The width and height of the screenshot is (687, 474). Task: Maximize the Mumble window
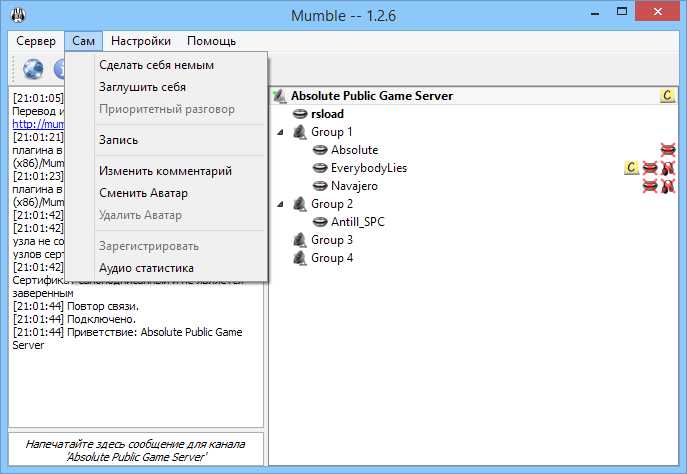coord(621,12)
